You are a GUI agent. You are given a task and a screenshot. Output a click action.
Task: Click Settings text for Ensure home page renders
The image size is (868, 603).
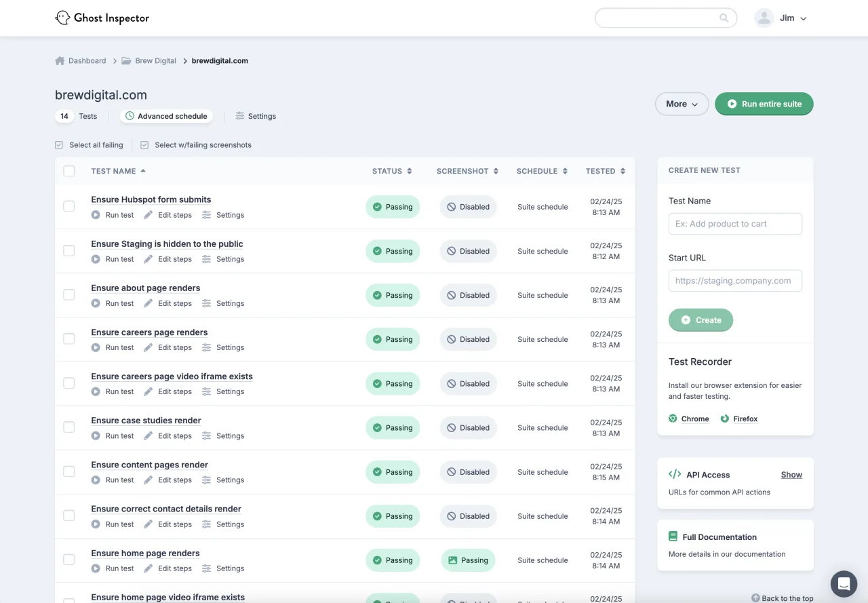[x=230, y=568]
